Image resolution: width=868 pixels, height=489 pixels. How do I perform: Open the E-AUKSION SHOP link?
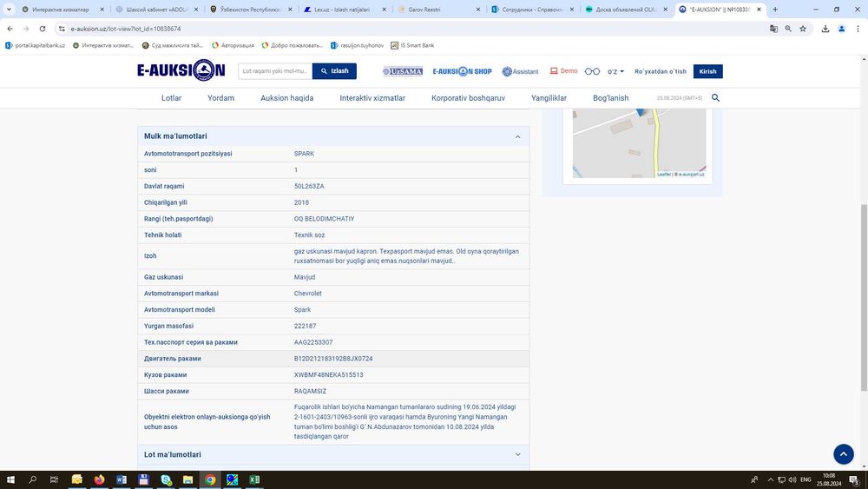click(463, 71)
